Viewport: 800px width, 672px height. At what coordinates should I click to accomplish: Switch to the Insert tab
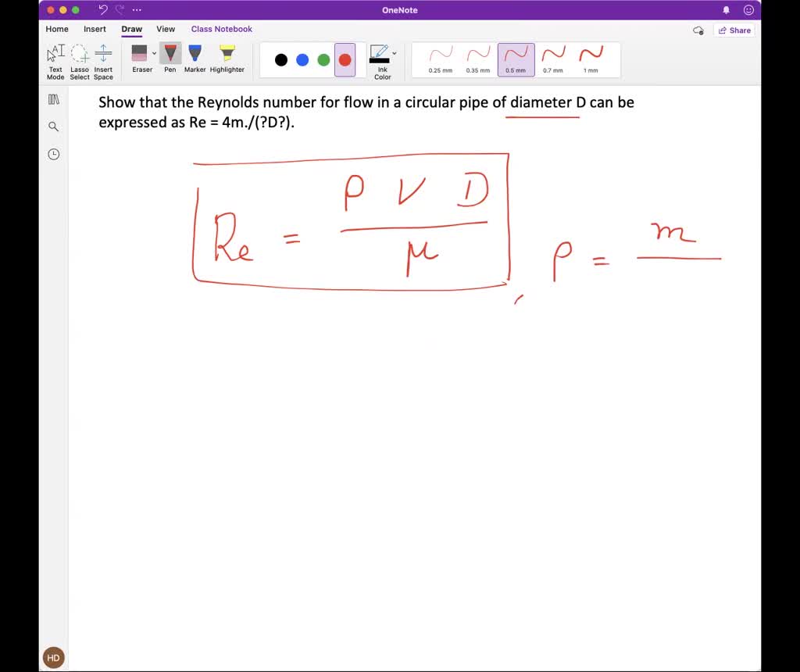point(95,29)
